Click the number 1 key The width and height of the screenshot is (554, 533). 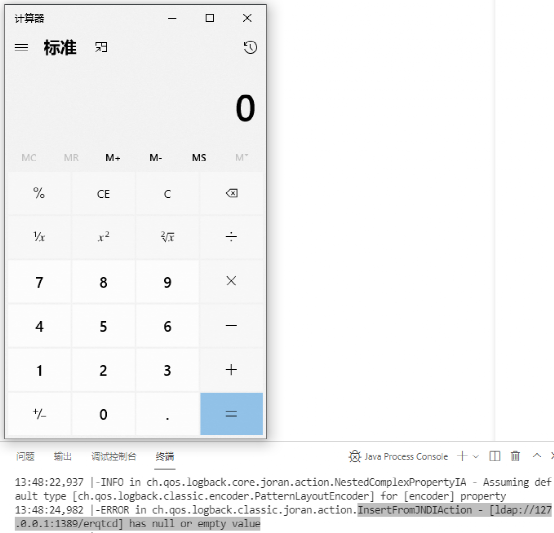click(39, 370)
